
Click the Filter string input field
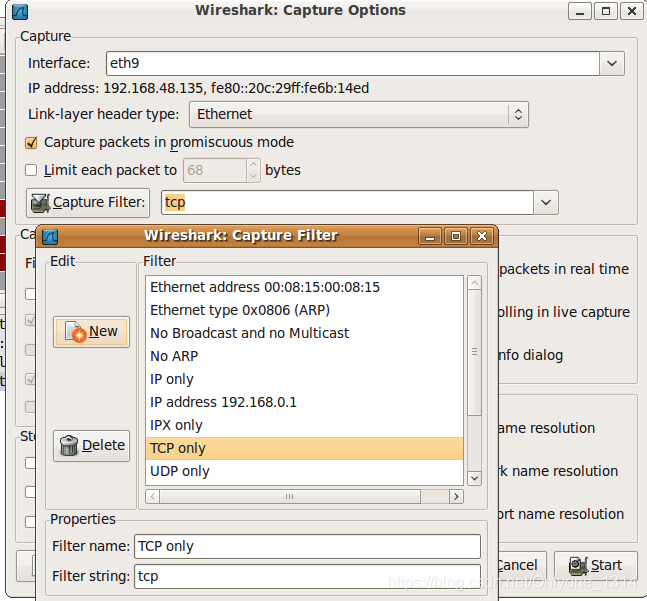coord(307,576)
